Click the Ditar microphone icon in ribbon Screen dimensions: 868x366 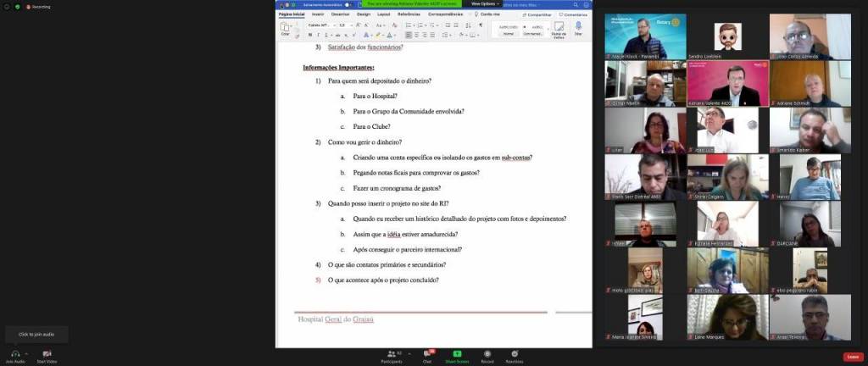(x=578, y=27)
